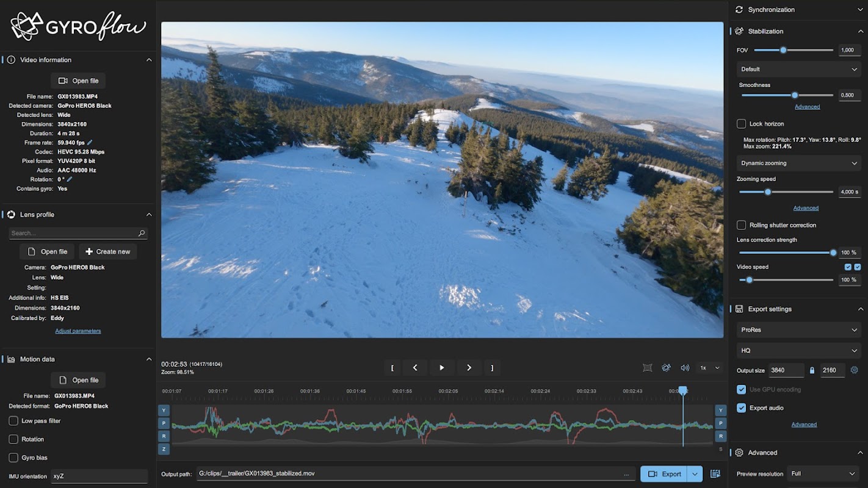The image size is (868, 488).
Task: Step to the next frame
Action: 469,368
